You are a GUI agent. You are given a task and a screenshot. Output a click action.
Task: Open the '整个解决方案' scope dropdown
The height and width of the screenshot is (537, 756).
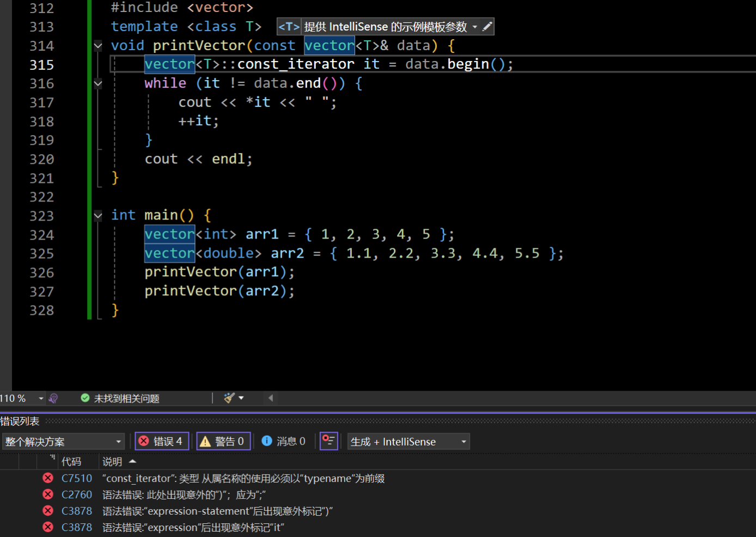(x=63, y=442)
